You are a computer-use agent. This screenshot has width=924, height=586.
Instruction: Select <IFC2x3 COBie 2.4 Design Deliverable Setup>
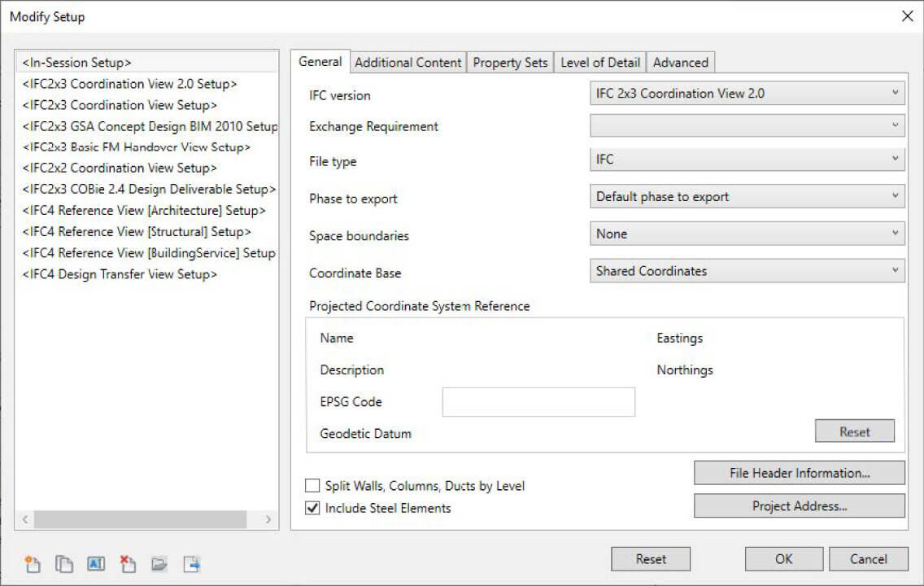(x=146, y=190)
